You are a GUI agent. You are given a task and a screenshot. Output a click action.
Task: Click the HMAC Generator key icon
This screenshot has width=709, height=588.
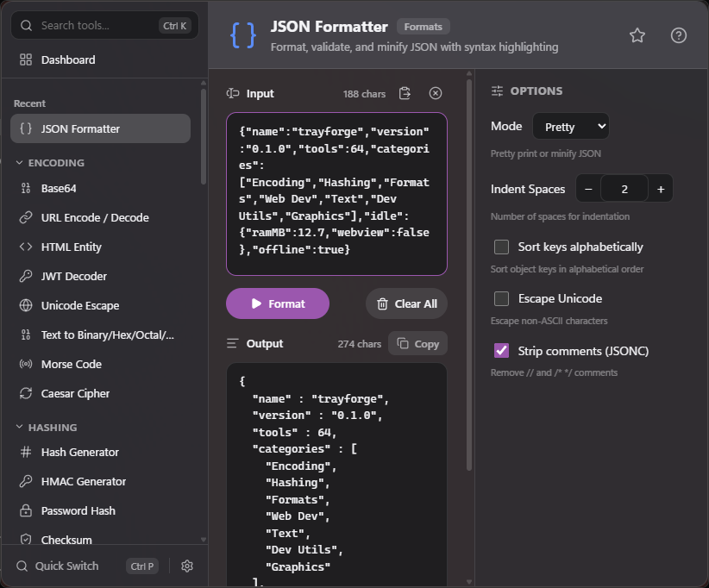[x=26, y=481]
